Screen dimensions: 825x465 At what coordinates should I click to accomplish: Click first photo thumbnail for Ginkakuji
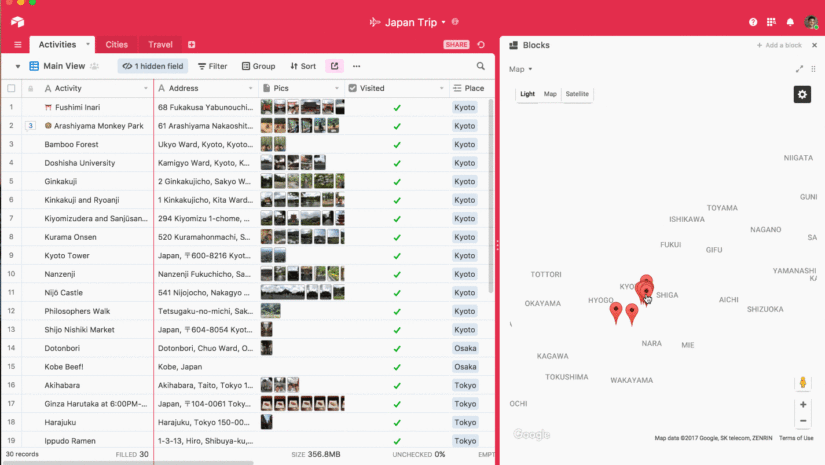coord(267,181)
